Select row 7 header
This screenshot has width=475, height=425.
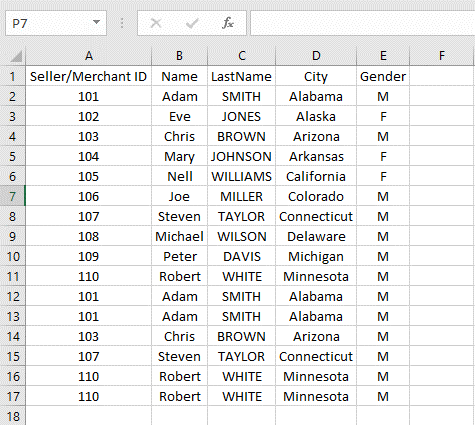[x=12, y=196]
